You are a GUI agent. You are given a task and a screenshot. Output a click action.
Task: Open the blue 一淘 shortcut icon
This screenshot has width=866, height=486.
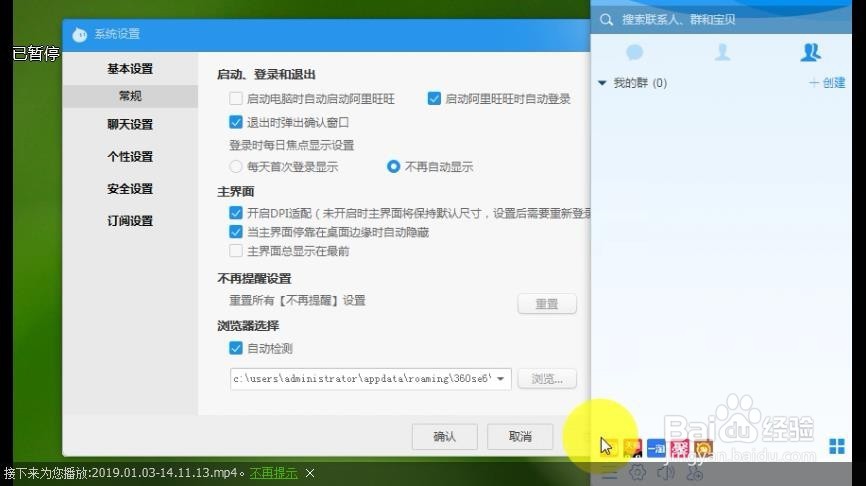(656, 448)
